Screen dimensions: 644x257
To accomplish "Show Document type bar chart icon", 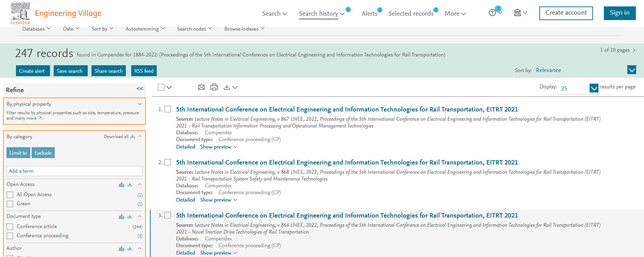I will (x=121, y=217).
